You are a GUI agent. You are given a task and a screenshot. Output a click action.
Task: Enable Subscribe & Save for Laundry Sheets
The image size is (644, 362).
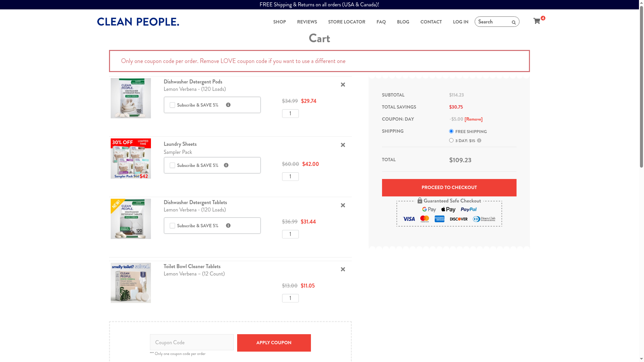[172, 165]
